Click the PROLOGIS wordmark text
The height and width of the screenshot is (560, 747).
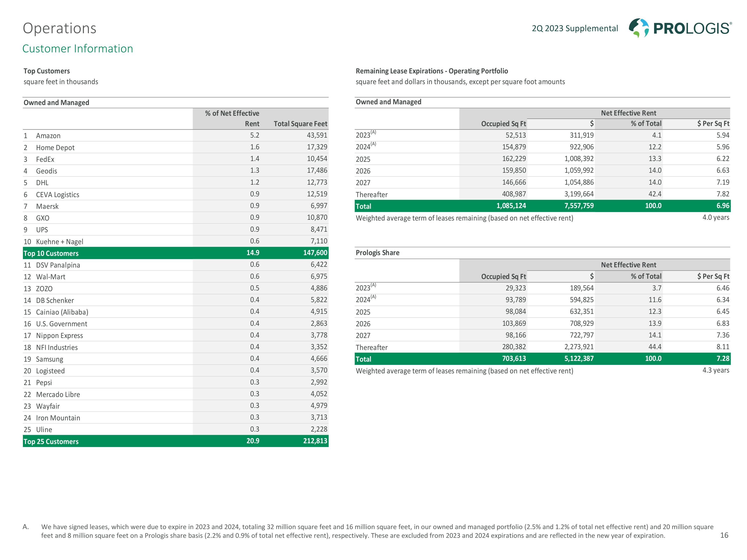coord(692,29)
